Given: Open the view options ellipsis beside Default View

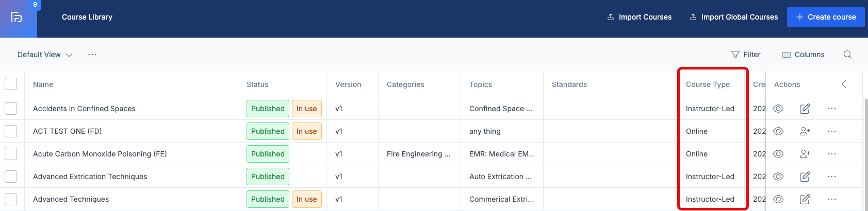Looking at the screenshot, I should click(92, 55).
